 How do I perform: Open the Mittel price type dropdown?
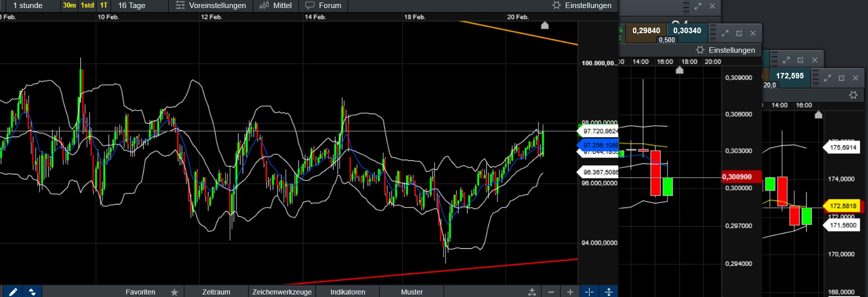275,6
